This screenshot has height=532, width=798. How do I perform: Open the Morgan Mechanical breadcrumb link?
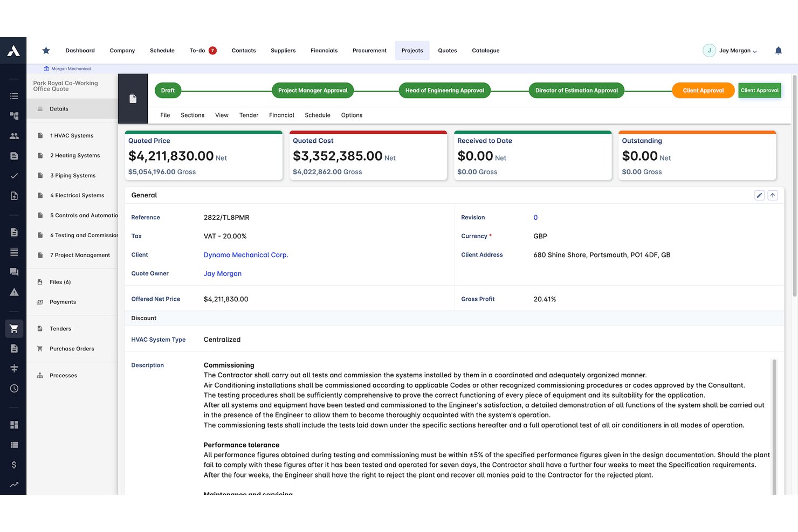pyautogui.click(x=67, y=69)
